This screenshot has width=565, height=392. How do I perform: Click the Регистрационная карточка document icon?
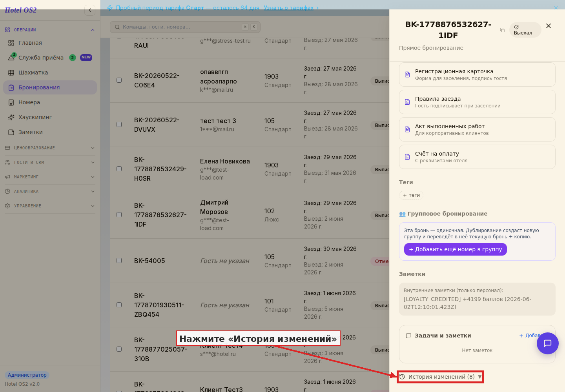tap(407, 74)
